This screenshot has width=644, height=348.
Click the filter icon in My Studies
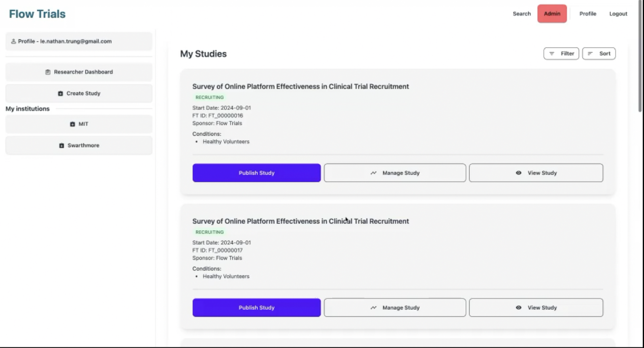552,54
